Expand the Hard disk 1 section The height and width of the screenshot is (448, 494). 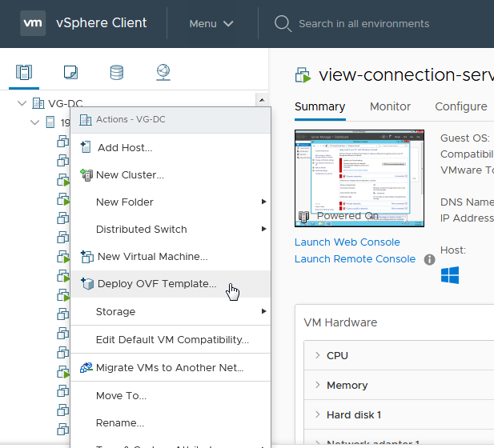click(x=318, y=414)
